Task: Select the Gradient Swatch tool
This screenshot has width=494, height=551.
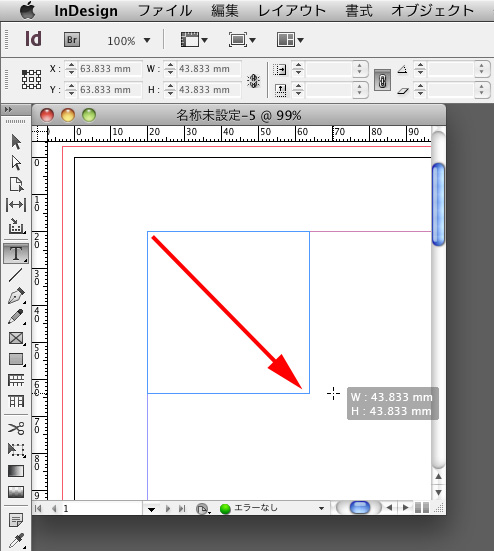Action: coord(16,471)
